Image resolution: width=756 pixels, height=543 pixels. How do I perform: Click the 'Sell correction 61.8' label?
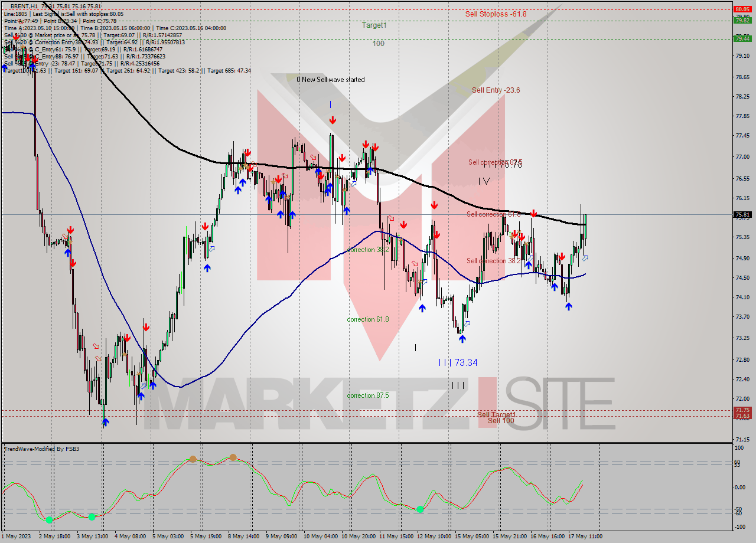494,214
